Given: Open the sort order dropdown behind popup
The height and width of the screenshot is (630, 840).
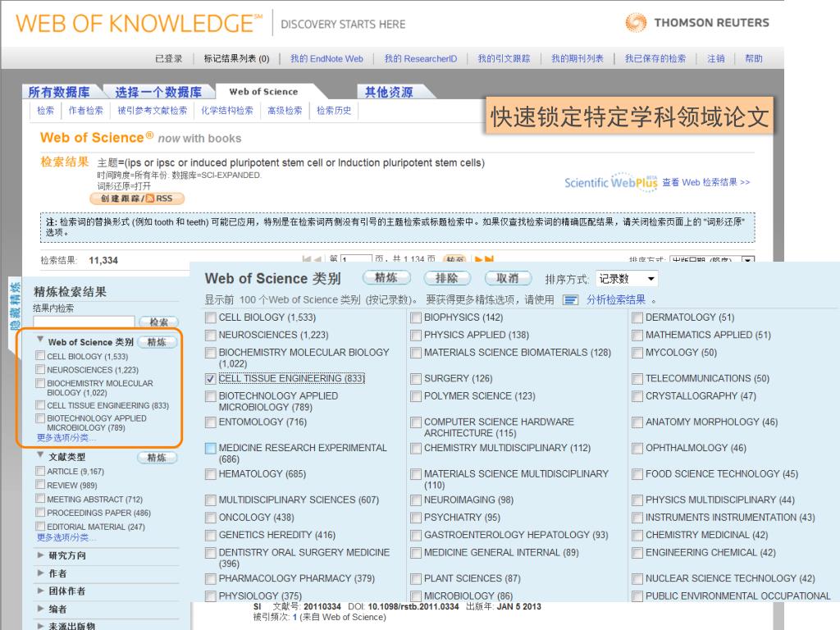Looking at the screenshot, I should pos(712,259).
